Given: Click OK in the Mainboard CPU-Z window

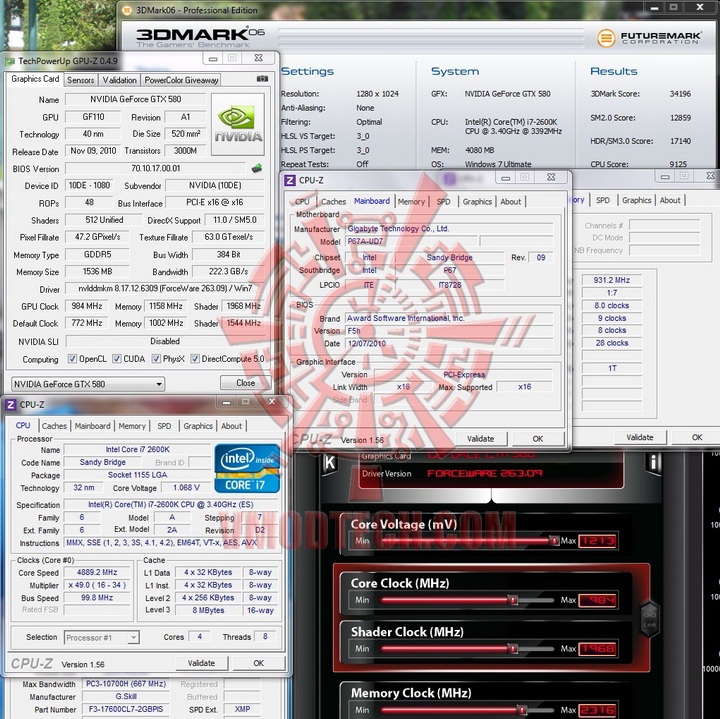Looking at the screenshot, I should 538,438.
